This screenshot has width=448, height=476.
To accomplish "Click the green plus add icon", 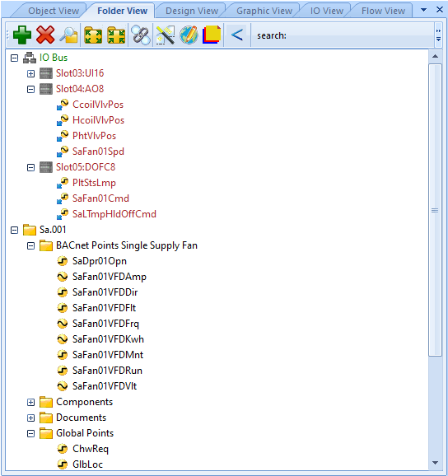I will click(22, 35).
